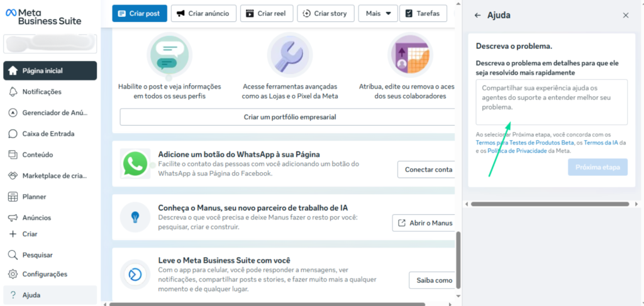Click 'Conheça o Manus' heading text
Viewport: 644px width, 306px height.
pyautogui.click(x=253, y=207)
